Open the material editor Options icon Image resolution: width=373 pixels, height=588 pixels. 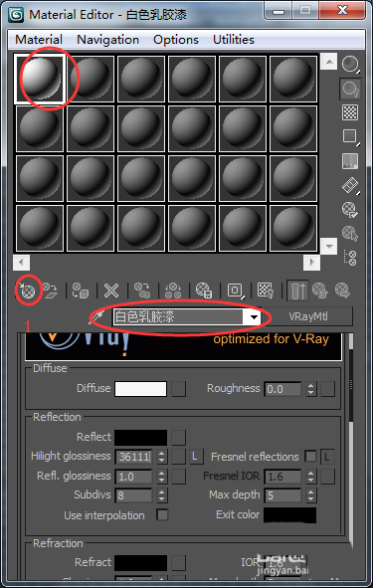[x=350, y=209]
